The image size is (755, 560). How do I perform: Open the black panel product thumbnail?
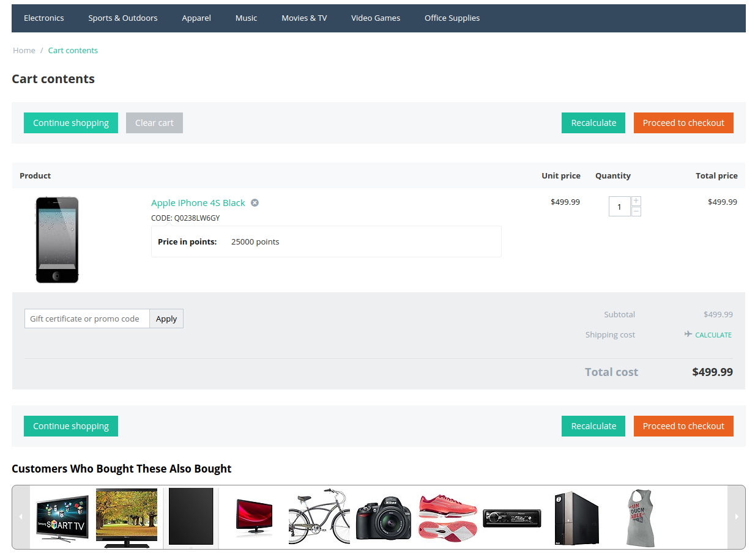[191, 517]
